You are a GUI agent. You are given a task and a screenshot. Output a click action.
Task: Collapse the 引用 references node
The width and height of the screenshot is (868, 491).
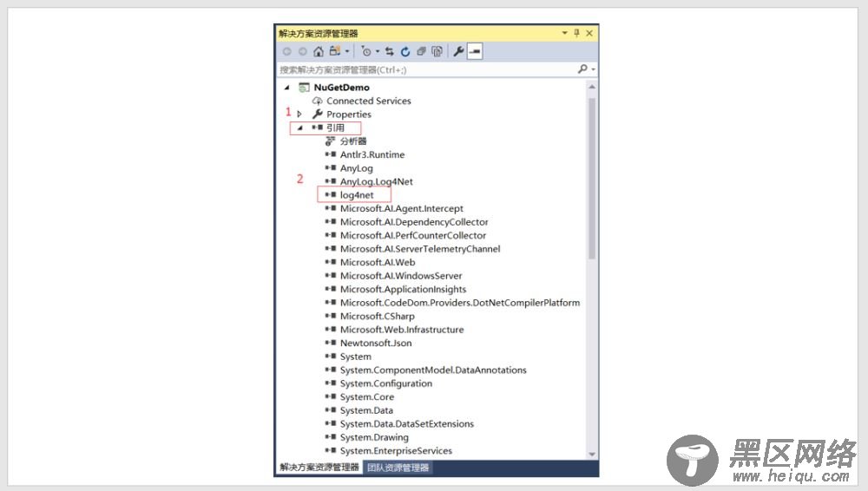(x=299, y=128)
